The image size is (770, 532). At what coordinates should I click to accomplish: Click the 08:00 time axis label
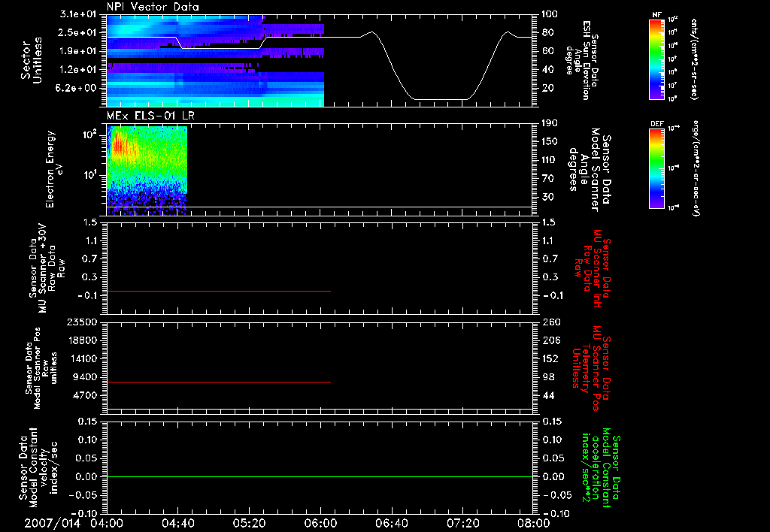[533, 524]
